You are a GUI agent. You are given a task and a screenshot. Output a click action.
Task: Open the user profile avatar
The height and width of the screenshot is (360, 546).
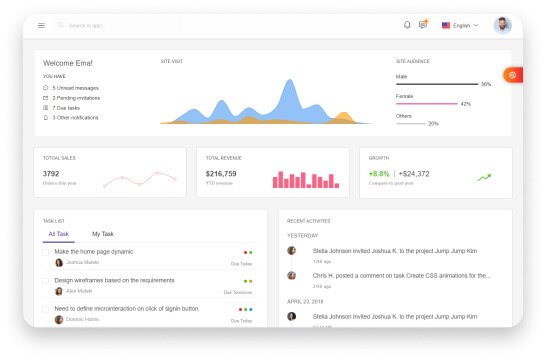coord(502,25)
